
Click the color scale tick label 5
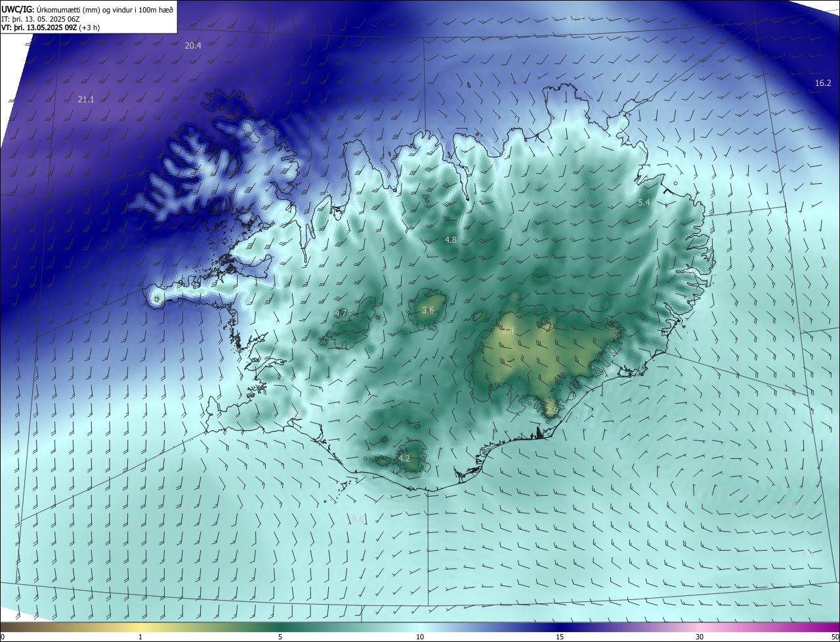click(x=280, y=637)
